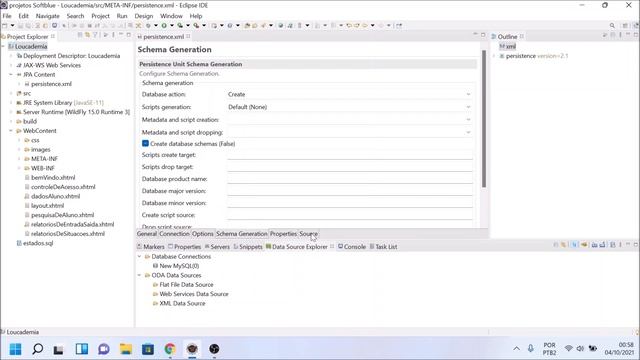Screen dimensions: 640x360
Task: Maximize the Outline view
Action: tap(636, 35)
